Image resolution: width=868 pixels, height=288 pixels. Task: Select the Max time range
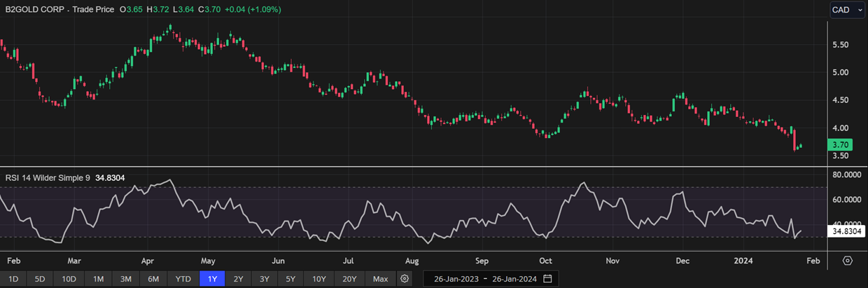[x=380, y=279]
